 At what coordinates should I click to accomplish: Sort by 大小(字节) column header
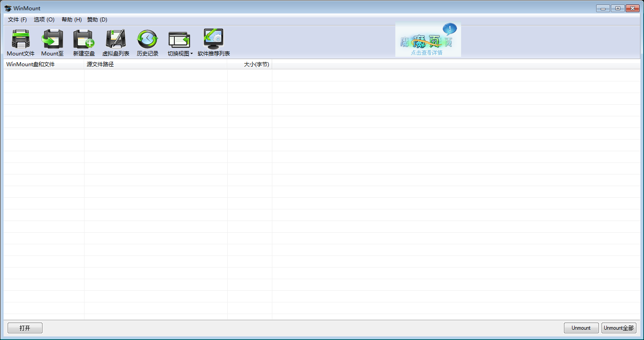pyautogui.click(x=250, y=64)
